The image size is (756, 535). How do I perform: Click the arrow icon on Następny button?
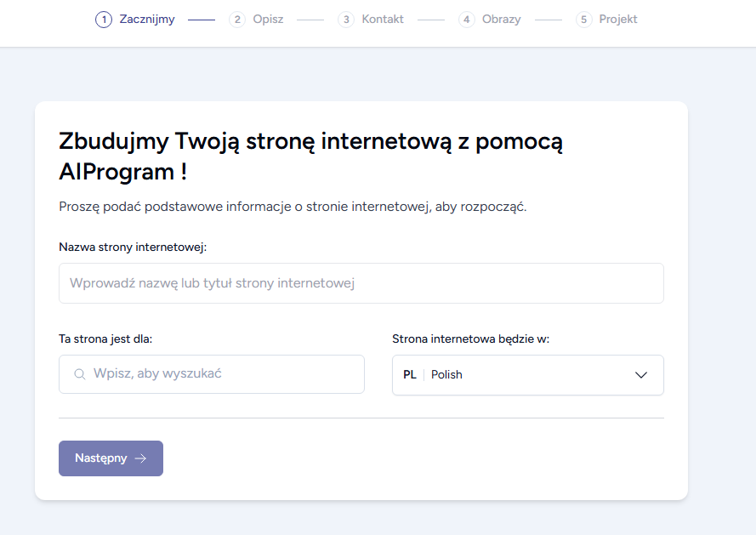pyautogui.click(x=140, y=458)
